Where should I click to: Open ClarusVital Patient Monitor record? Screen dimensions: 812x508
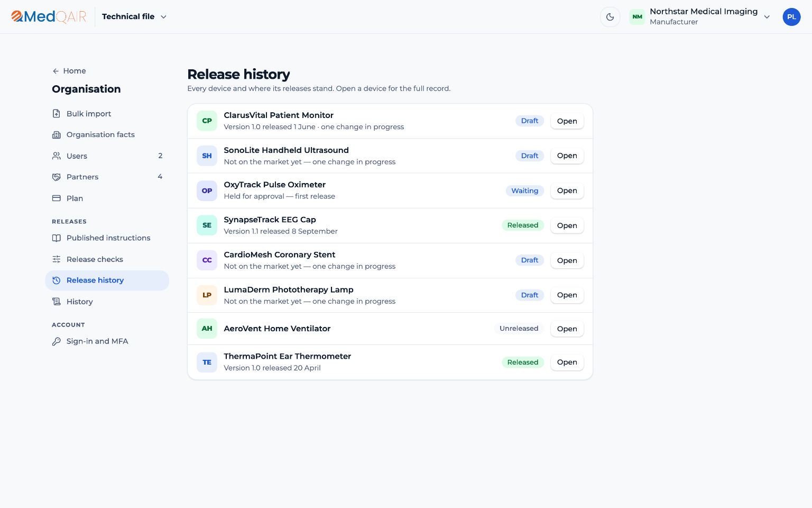click(567, 121)
